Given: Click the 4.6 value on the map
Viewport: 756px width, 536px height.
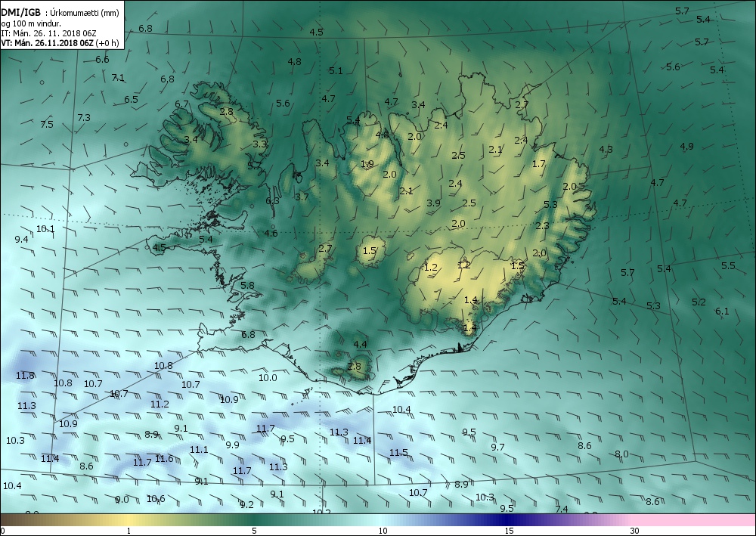Looking at the screenshot, I should 271,234.
